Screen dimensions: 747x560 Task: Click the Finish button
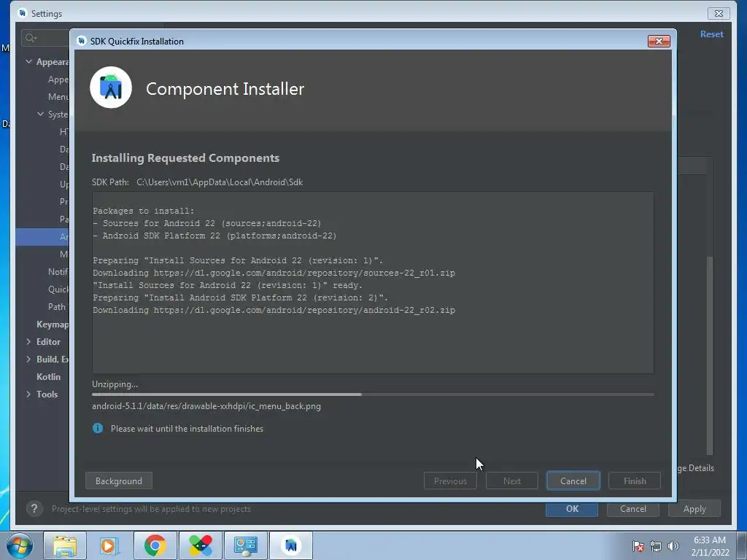[635, 481]
